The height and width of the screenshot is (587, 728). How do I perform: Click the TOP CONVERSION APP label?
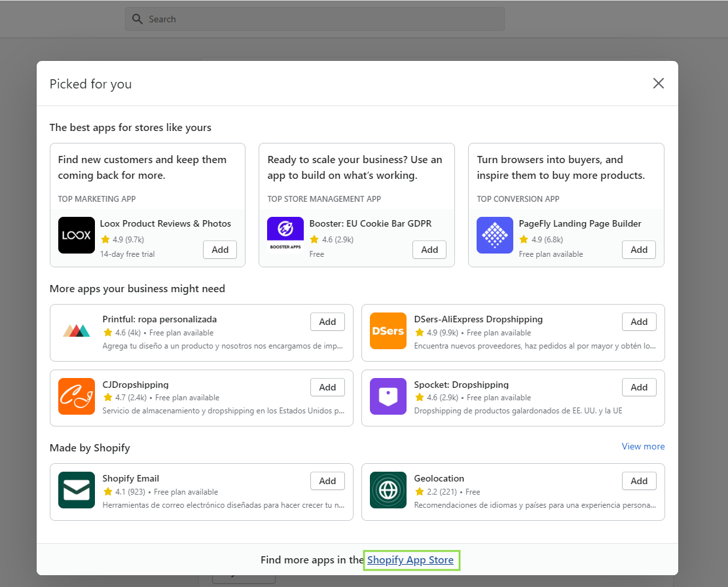[x=518, y=199]
